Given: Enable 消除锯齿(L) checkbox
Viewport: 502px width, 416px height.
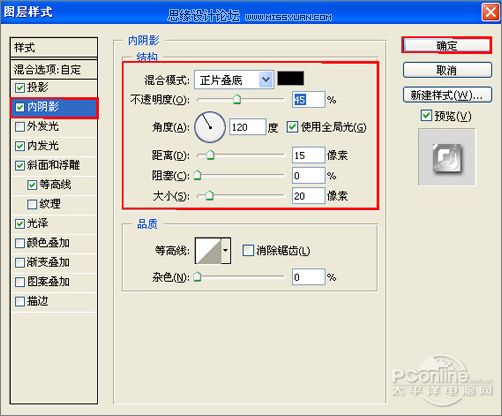Looking at the screenshot, I should [x=248, y=250].
